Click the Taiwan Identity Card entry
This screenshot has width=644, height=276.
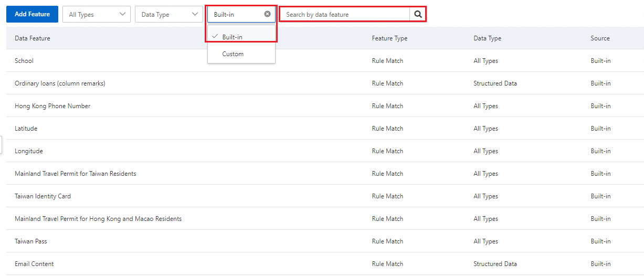click(x=43, y=196)
